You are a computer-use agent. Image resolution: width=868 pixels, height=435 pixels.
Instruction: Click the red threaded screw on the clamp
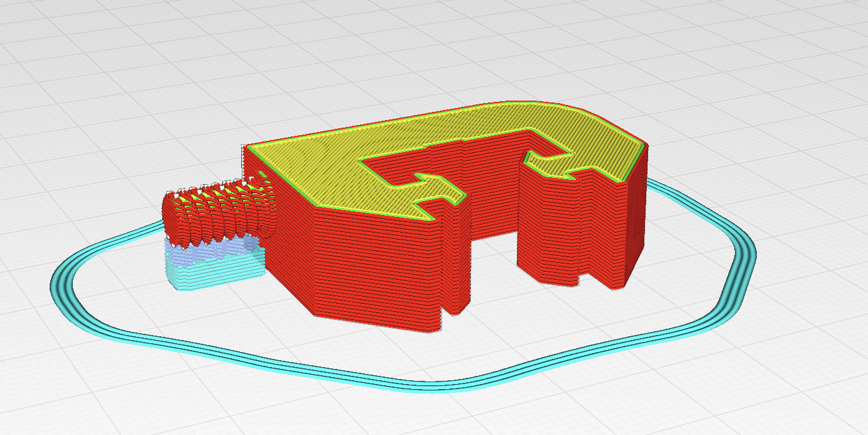(218, 212)
